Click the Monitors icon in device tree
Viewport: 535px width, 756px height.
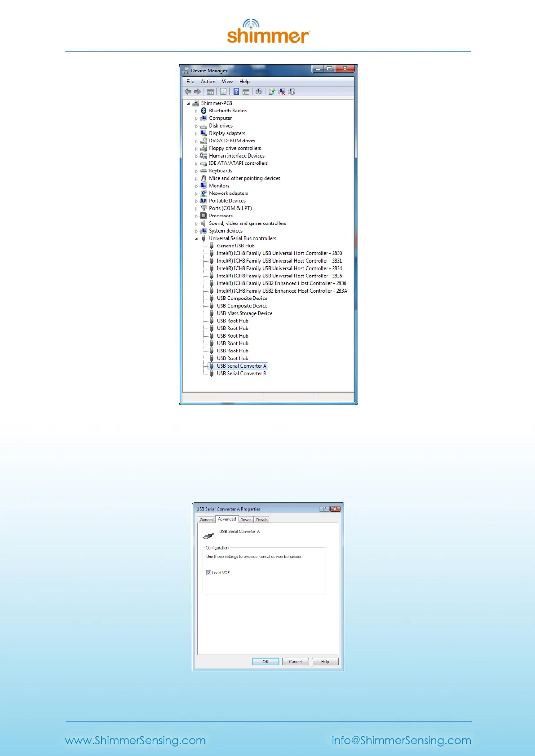click(x=203, y=185)
